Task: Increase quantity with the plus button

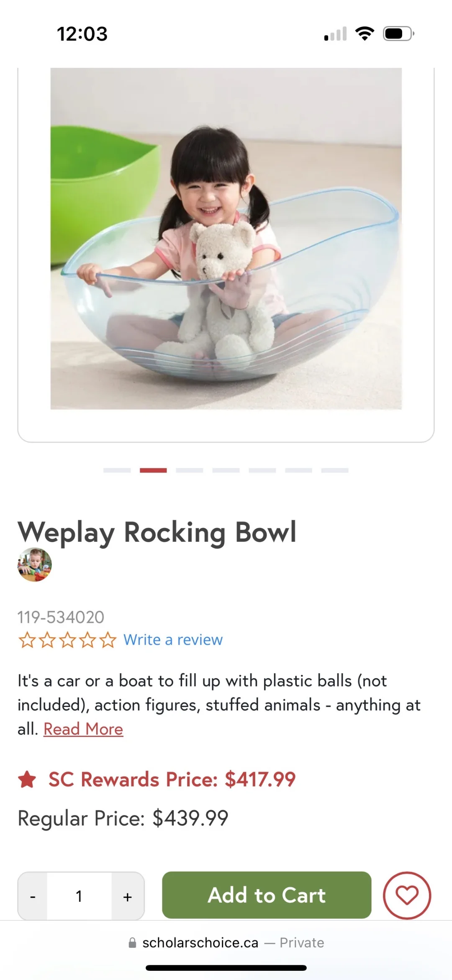Action: coord(128,896)
